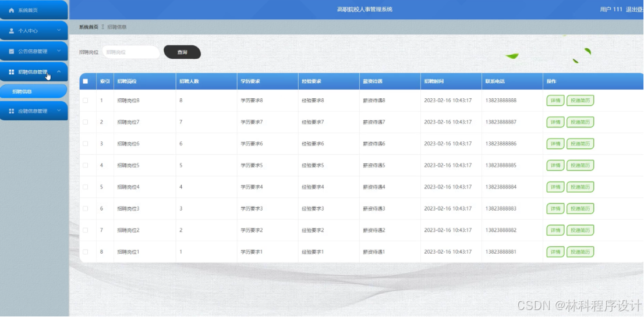Click the person icon beside 个人中心
The image size is (644, 317).
tap(12, 31)
